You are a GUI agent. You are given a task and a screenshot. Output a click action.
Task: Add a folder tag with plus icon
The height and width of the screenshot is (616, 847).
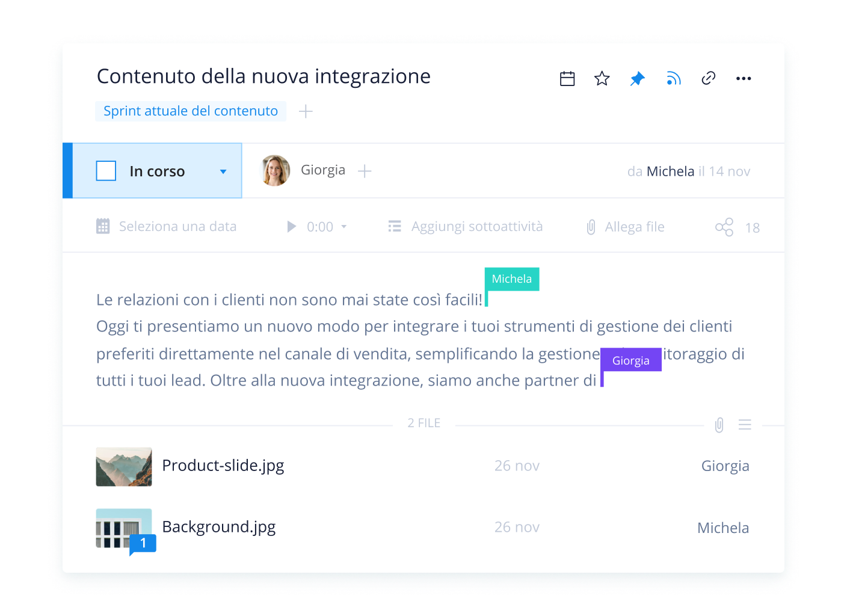306,111
